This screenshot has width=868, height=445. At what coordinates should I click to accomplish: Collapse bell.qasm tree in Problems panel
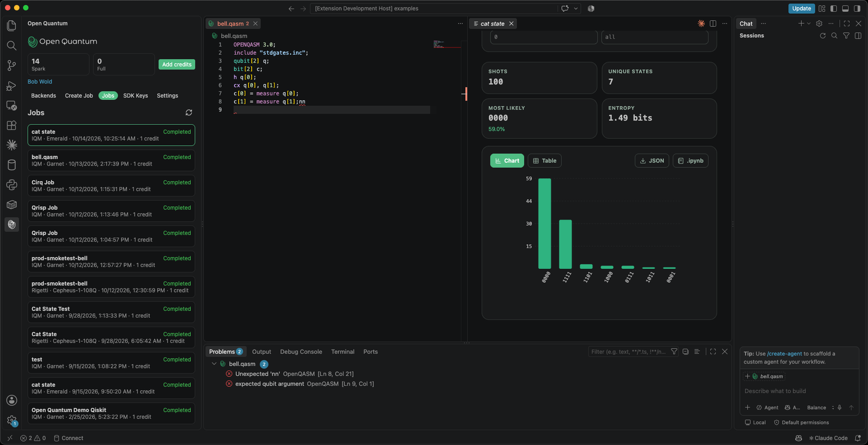pos(214,364)
